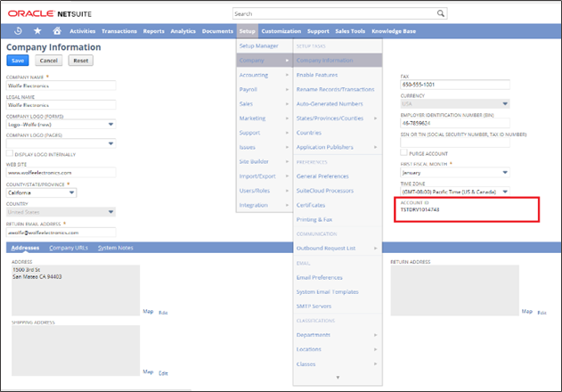Click the search magnifier icon
This screenshot has width=562, height=392.
click(441, 13)
